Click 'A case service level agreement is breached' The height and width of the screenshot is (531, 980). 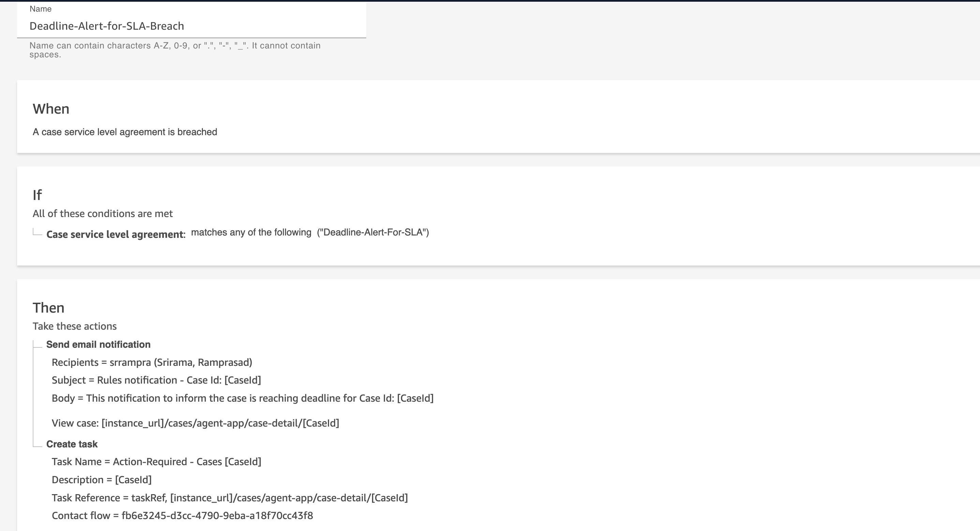(x=125, y=132)
